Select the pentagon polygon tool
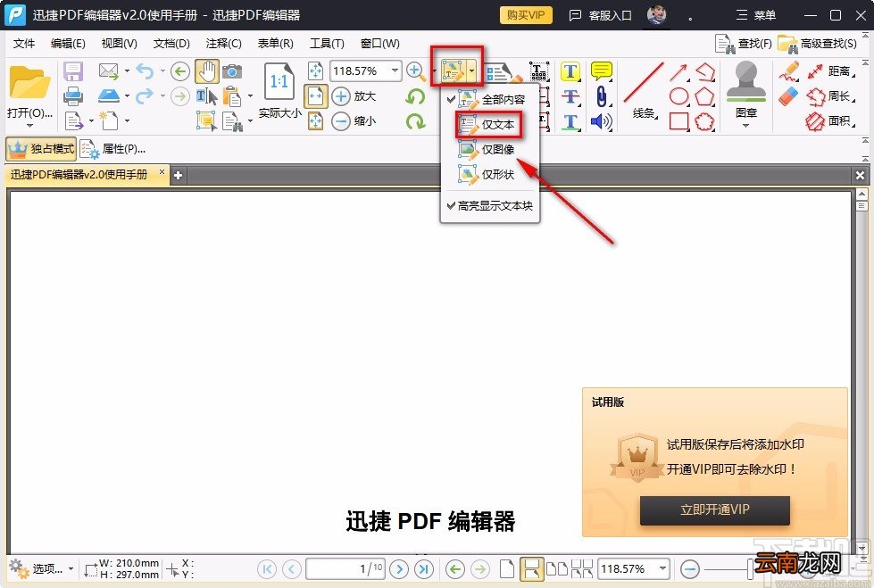 tap(705, 96)
